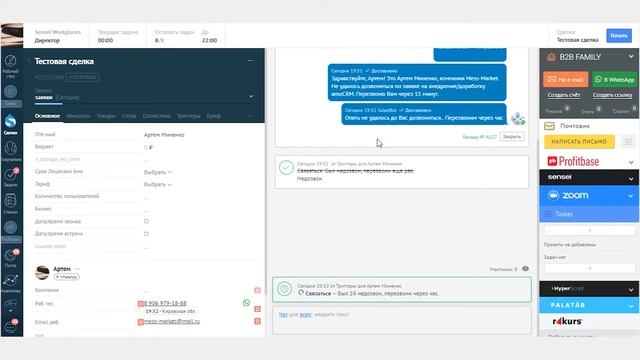The width and height of the screenshot is (640, 360).
Task: Click the SalesBot avatar beside the chat message
Action: (x=518, y=118)
